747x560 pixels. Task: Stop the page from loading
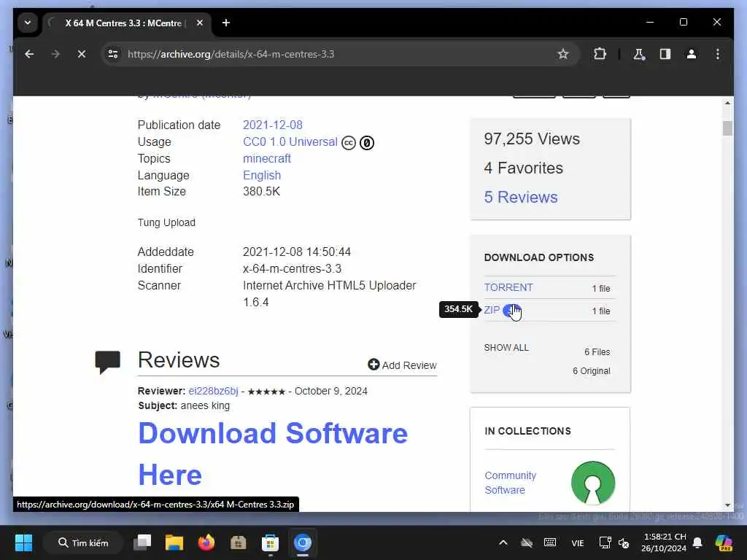point(82,54)
